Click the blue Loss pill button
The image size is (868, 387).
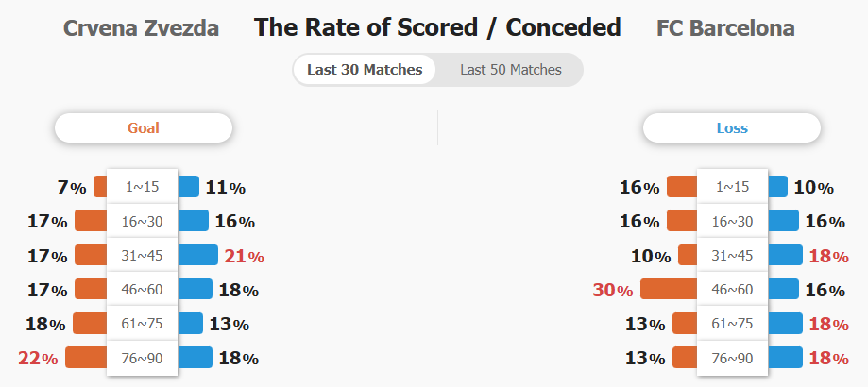pos(732,127)
